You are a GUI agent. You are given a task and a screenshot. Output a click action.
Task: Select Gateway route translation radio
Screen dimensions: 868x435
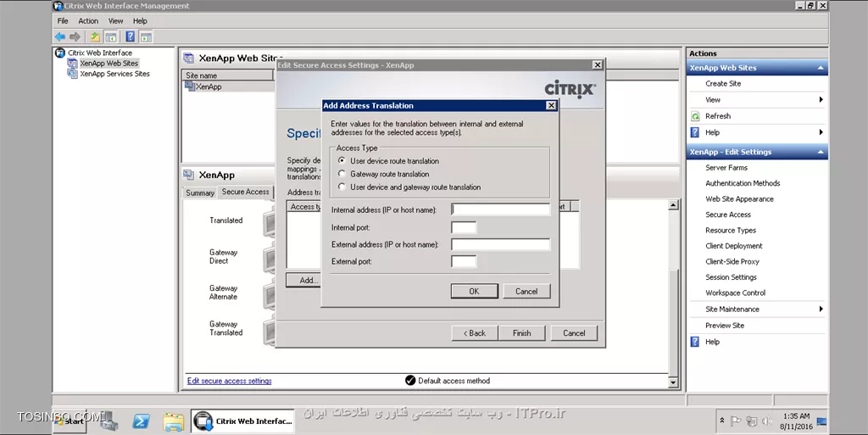point(342,174)
